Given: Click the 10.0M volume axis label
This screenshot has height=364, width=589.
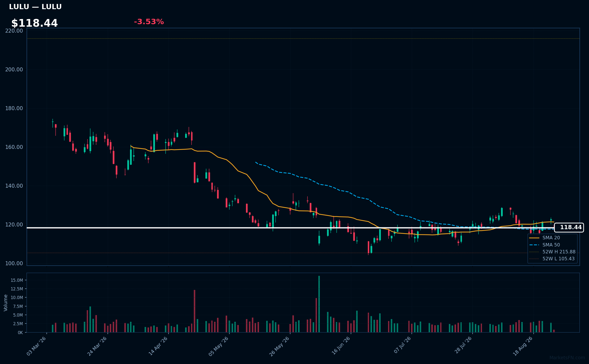Looking at the screenshot, I should click(17, 298).
